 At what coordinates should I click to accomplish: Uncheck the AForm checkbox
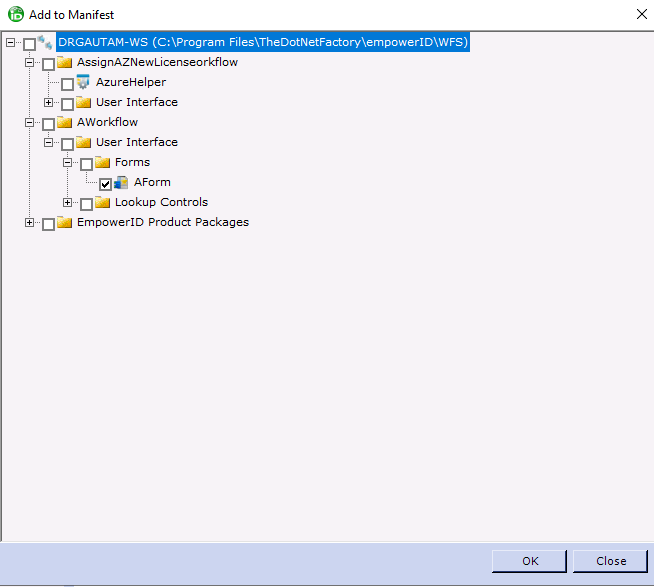[x=105, y=184]
